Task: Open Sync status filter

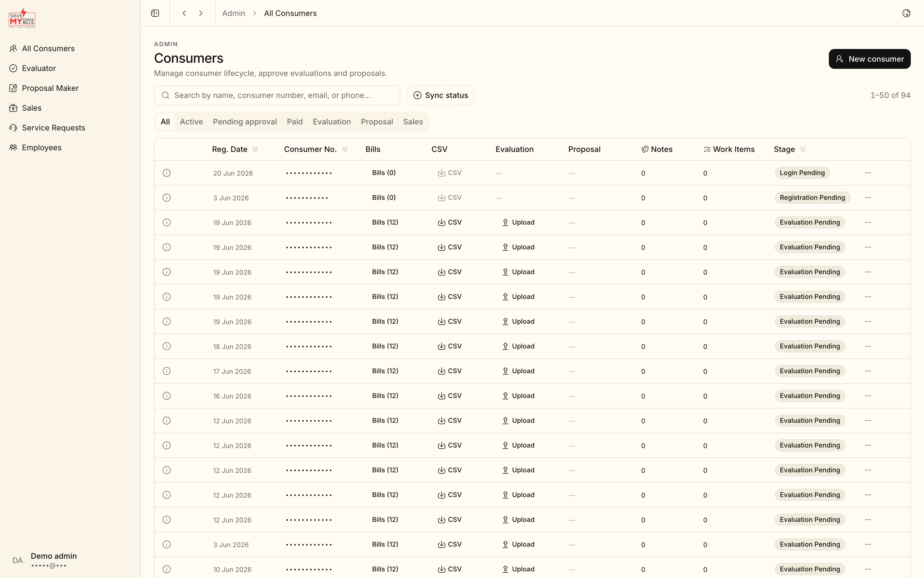Action: pyautogui.click(x=440, y=95)
